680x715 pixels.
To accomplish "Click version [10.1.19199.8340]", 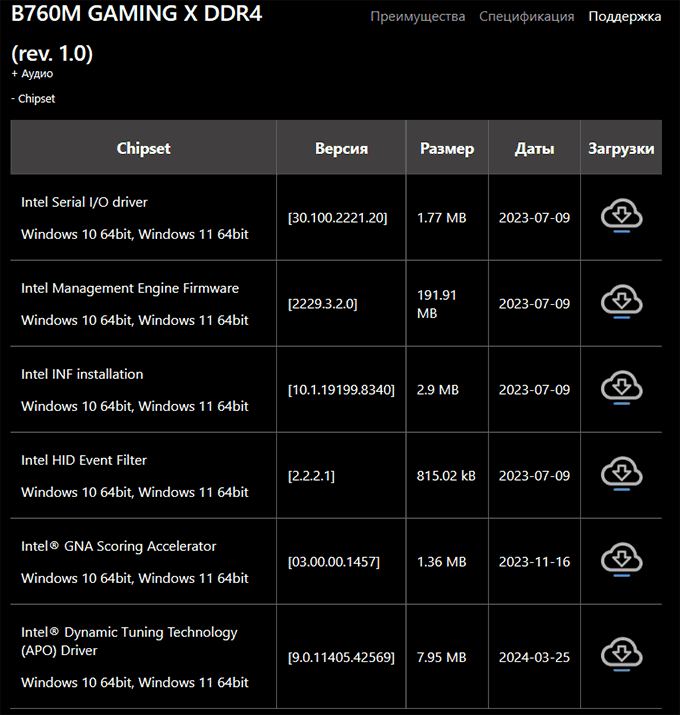I will click(x=341, y=390).
